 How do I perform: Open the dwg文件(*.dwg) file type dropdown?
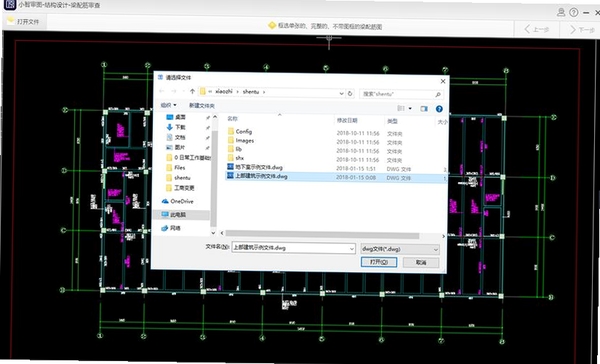[400, 249]
